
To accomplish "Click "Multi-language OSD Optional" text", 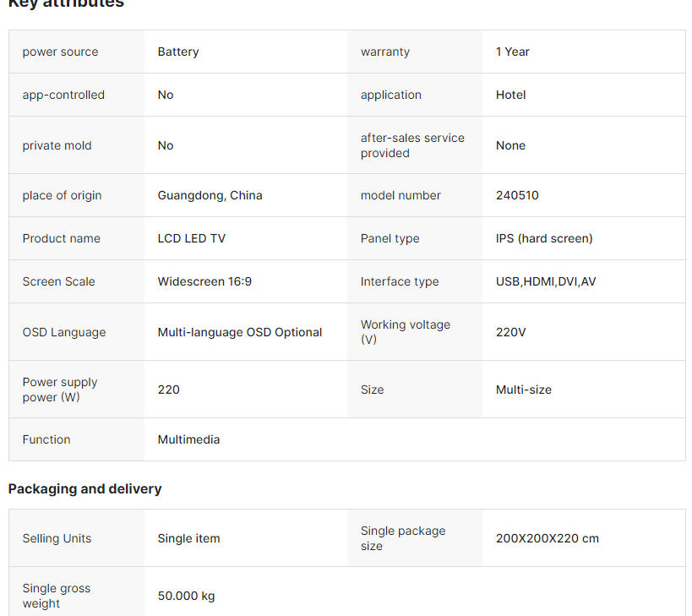I will [240, 332].
